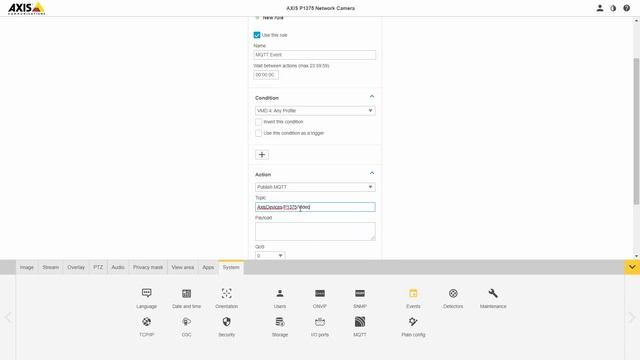The image size is (640, 360).
Task: Switch to the Apps tab
Action: pos(208,267)
